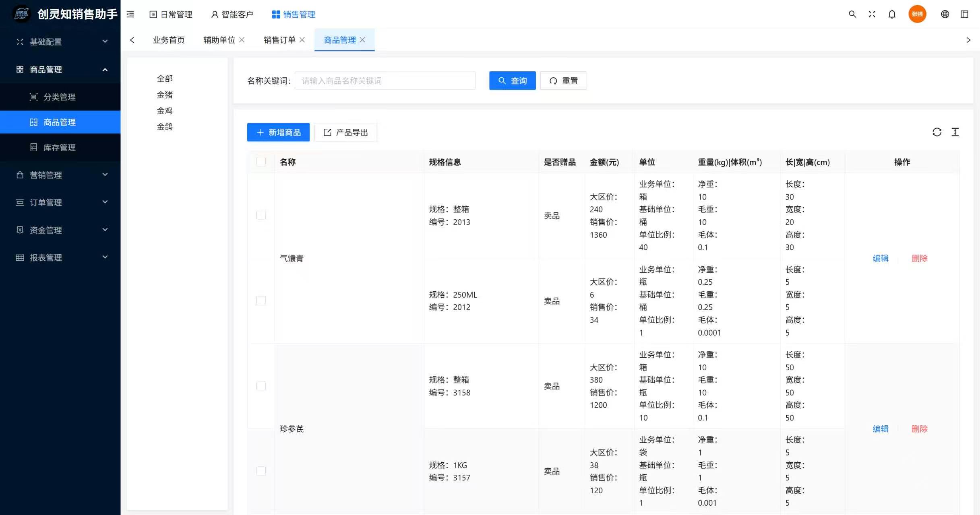Image resolution: width=980 pixels, height=515 pixels.
Task: Open the notification bell icon
Action: click(892, 14)
